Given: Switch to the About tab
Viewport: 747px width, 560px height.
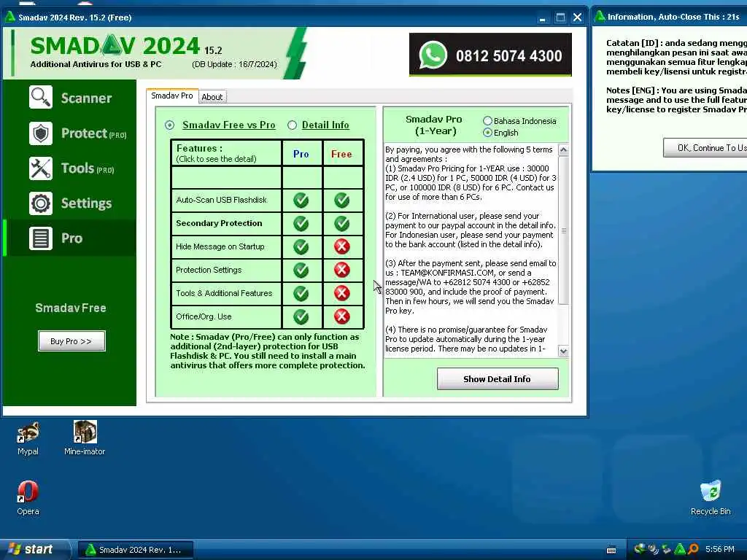Looking at the screenshot, I should 212,97.
